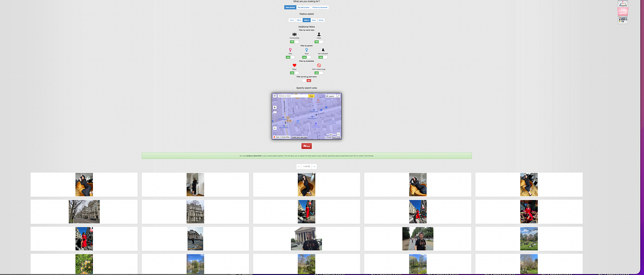Click the 'Not indicated' gender person icon

coord(322,49)
